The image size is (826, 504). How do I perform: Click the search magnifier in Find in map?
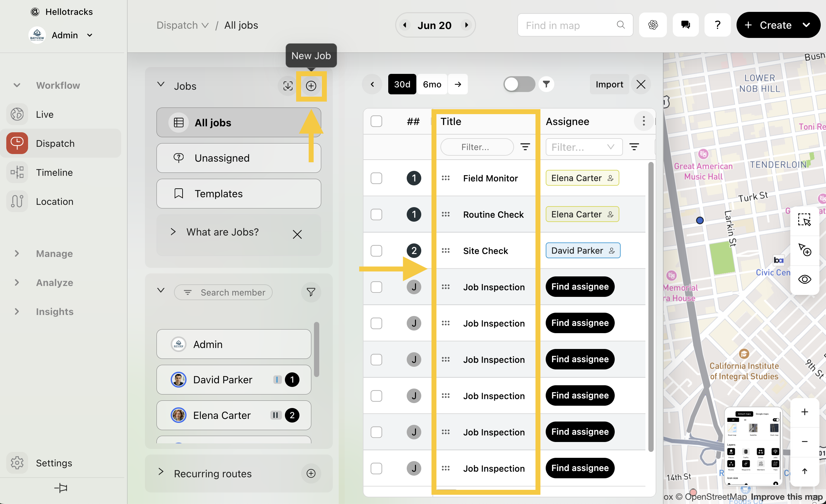pyautogui.click(x=621, y=25)
